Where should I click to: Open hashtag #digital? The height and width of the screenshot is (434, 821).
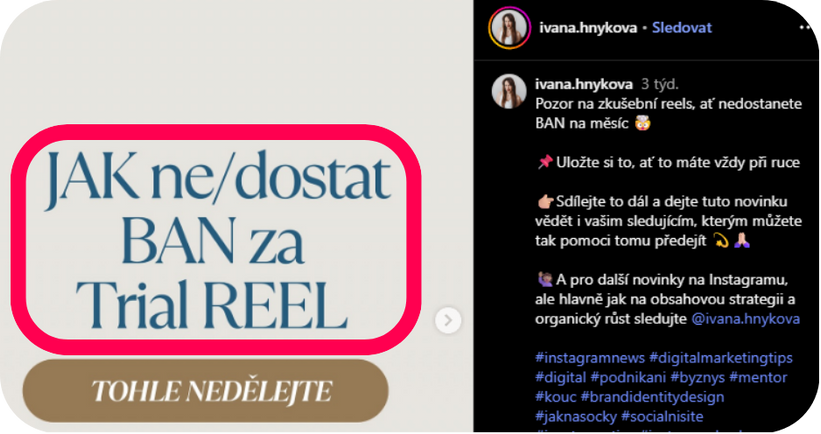click(560, 377)
